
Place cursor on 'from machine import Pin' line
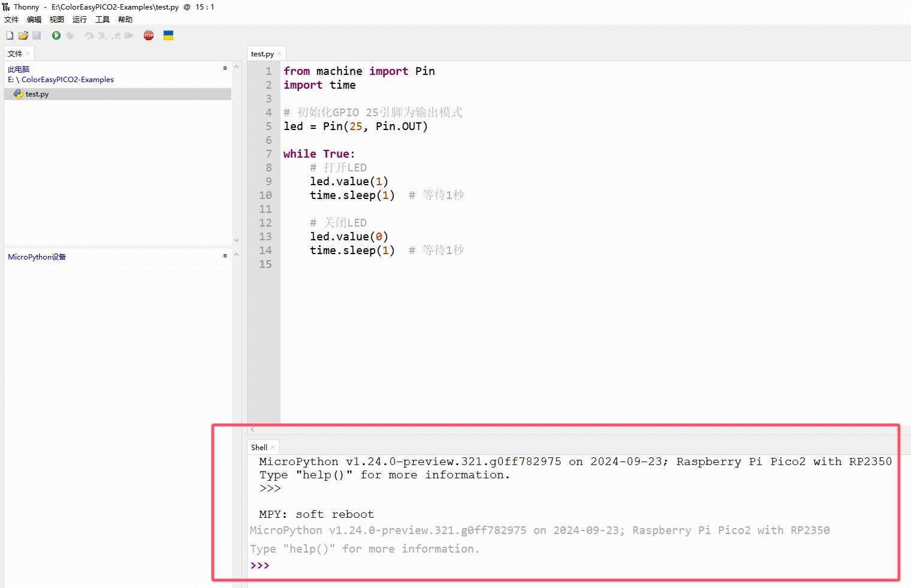[359, 71]
